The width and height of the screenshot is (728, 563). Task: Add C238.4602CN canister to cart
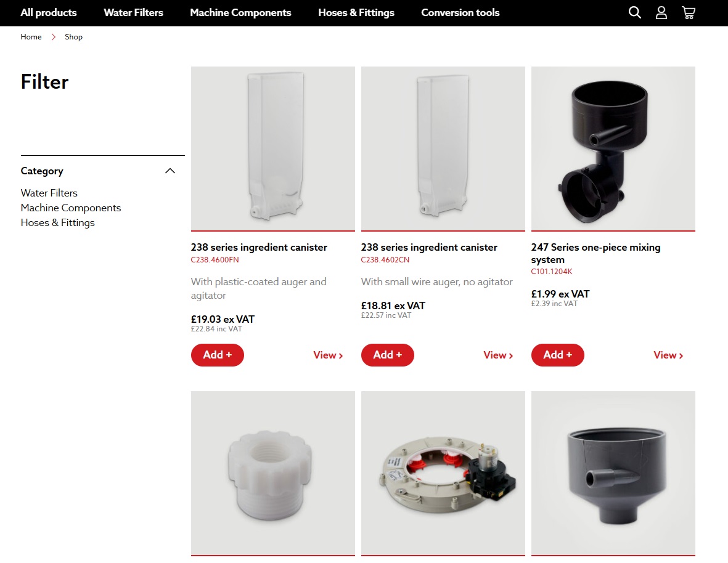388,355
